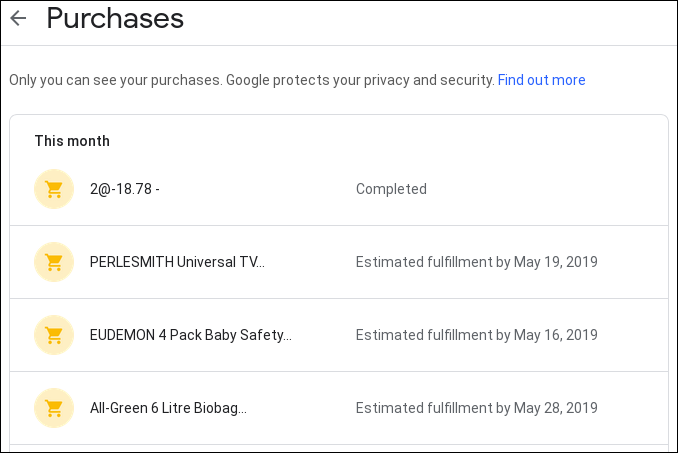Select the May 19, 2019 fulfillment estimate
This screenshot has width=678, height=453.
[477, 262]
